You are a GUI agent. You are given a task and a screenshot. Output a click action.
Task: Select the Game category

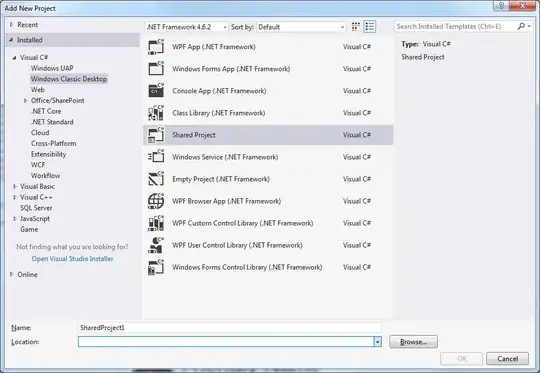29,229
